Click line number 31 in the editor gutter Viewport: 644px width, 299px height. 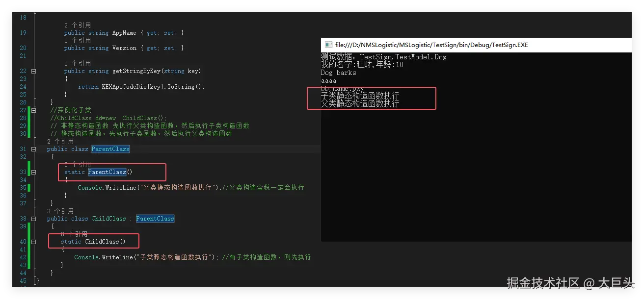tap(22, 149)
